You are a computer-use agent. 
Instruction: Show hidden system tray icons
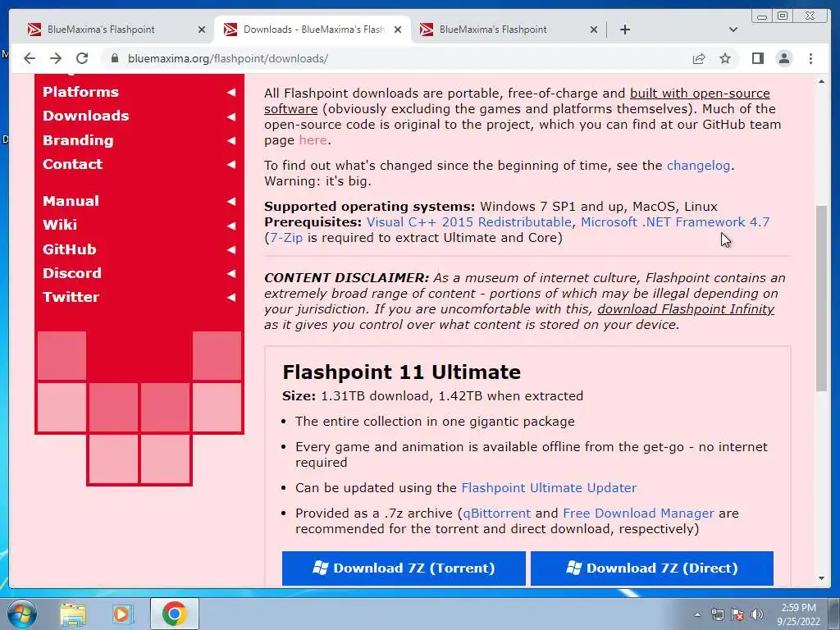point(697,615)
